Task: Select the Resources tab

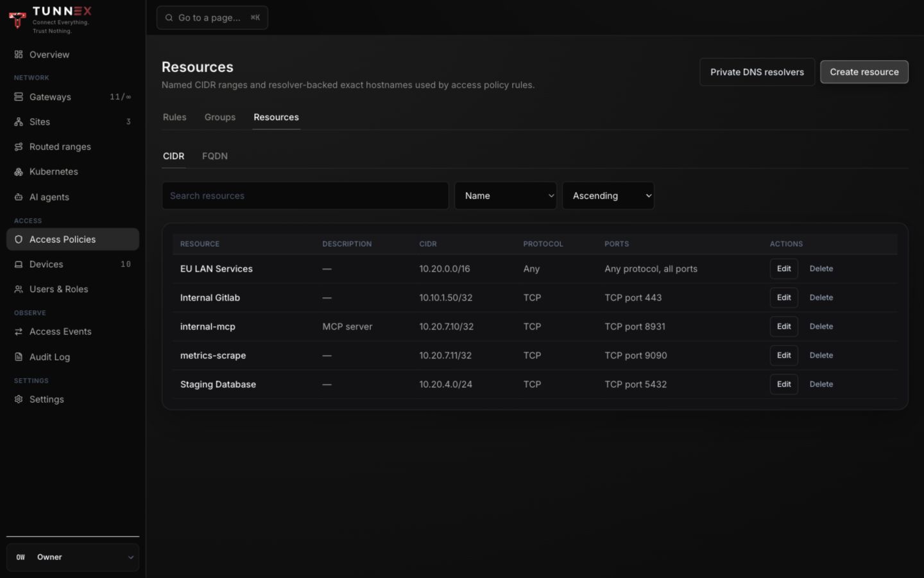Action: [x=276, y=118]
